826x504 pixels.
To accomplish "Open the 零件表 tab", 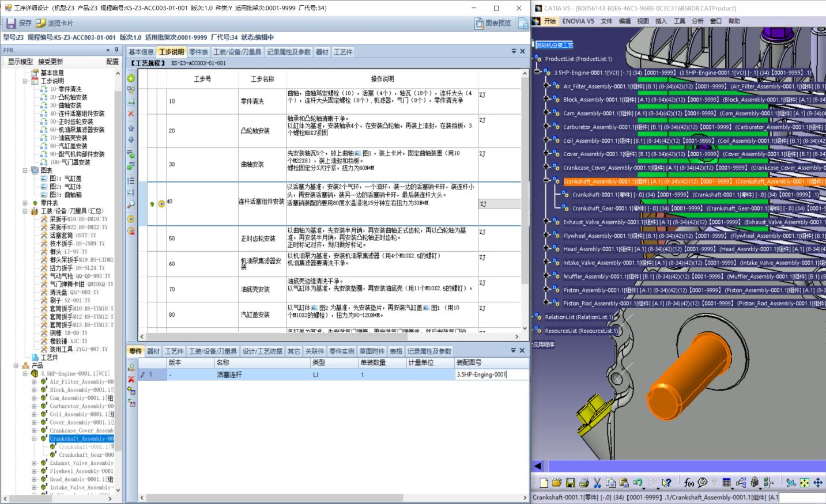I will [199, 52].
